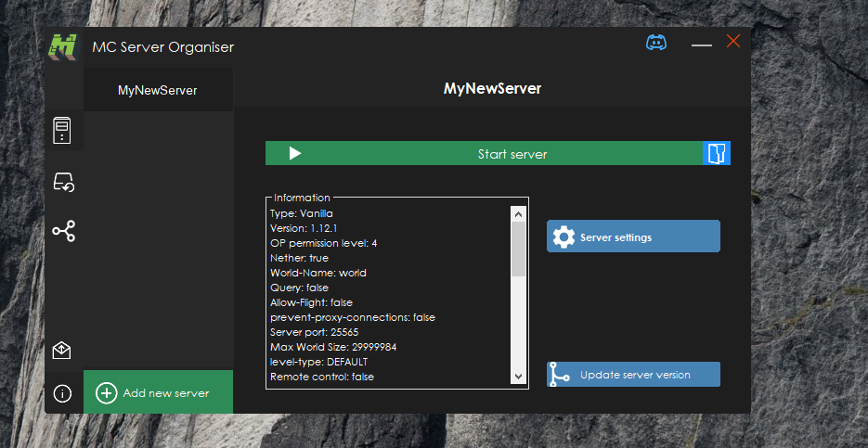Click the Update server version text

[x=635, y=375]
